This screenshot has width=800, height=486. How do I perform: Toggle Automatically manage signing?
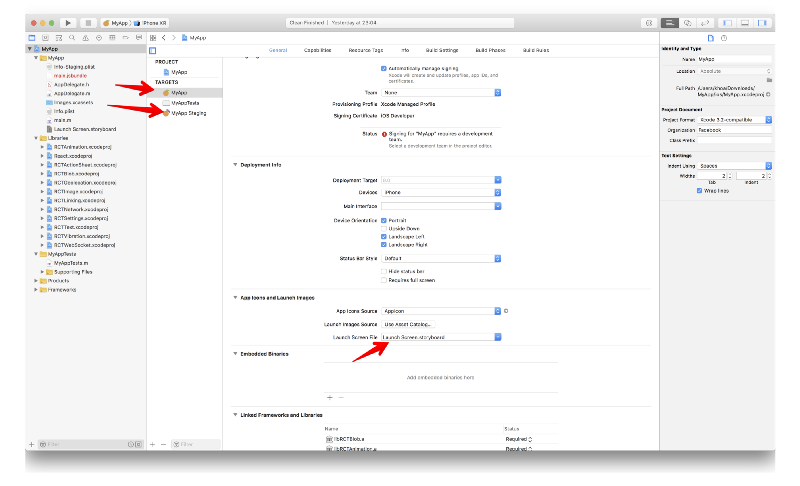(x=384, y=68)
